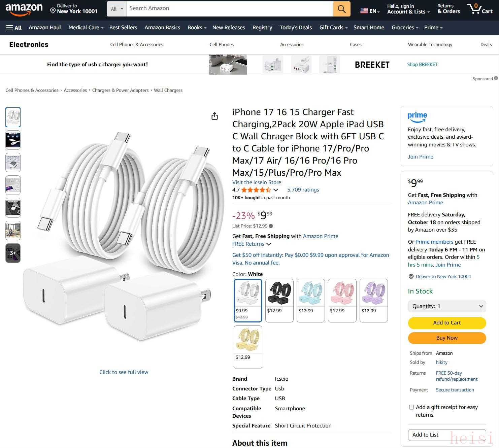
Task: Click the Search Amazon input field
Action: [x=230, y=9]
